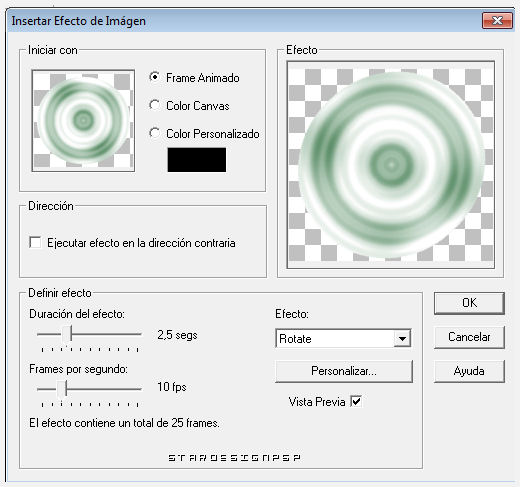Open Ayuda help button
This screenshot has height=487, width=520.
[469, 371]
